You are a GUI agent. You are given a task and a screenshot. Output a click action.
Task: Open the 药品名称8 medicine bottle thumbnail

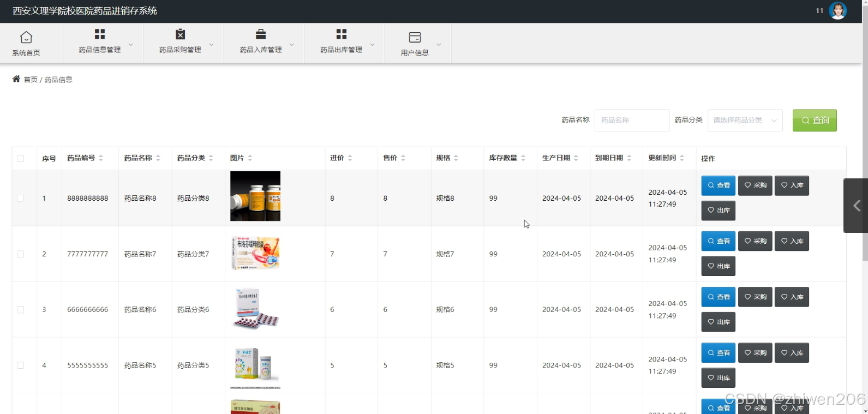click(255, 196)
